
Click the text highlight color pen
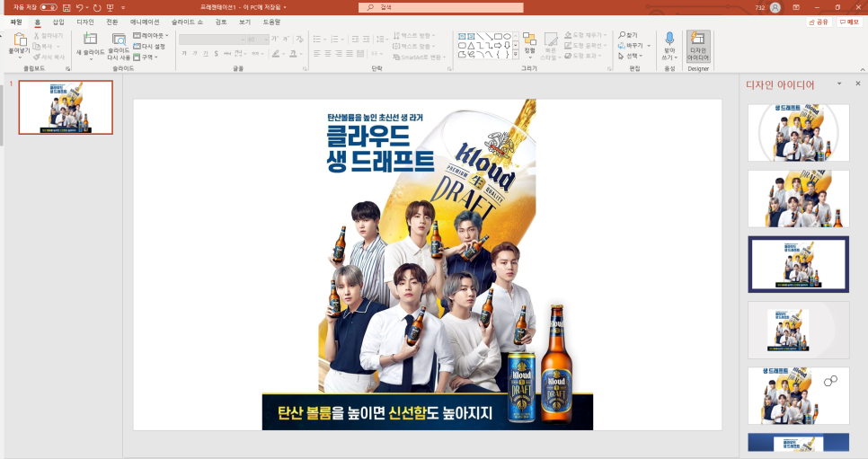276,54
